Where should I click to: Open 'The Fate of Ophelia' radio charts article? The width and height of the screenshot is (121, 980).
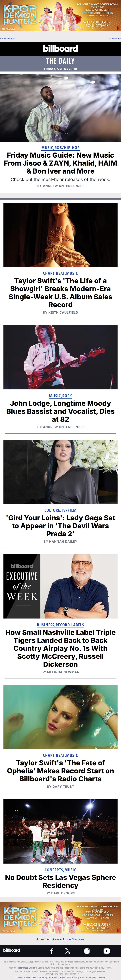(60, 770)
